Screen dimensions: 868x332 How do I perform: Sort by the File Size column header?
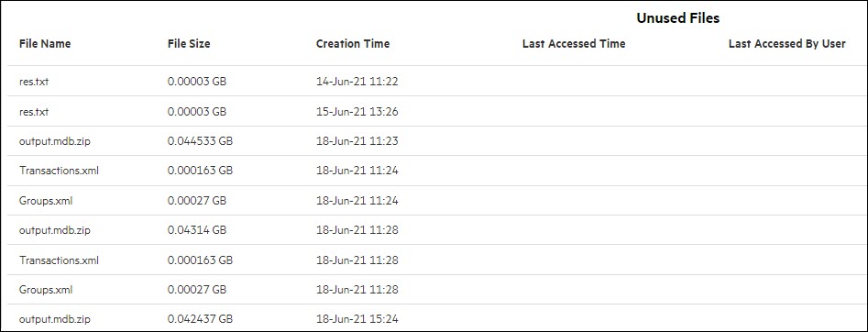(x=189, y=44)
